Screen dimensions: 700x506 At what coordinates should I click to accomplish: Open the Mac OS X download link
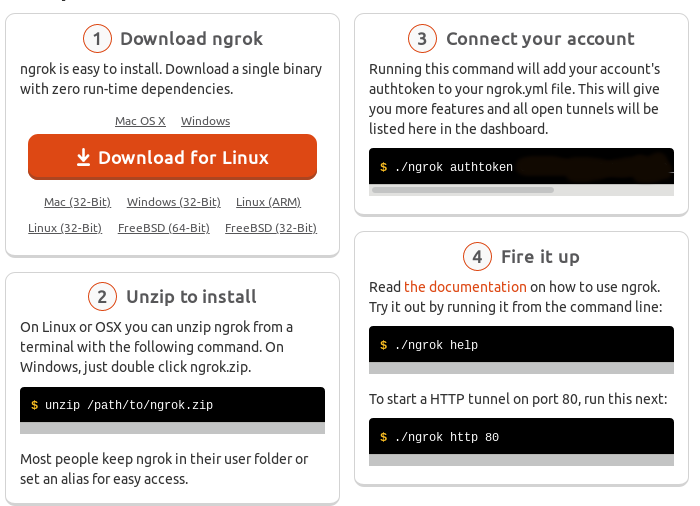(140, 121)
